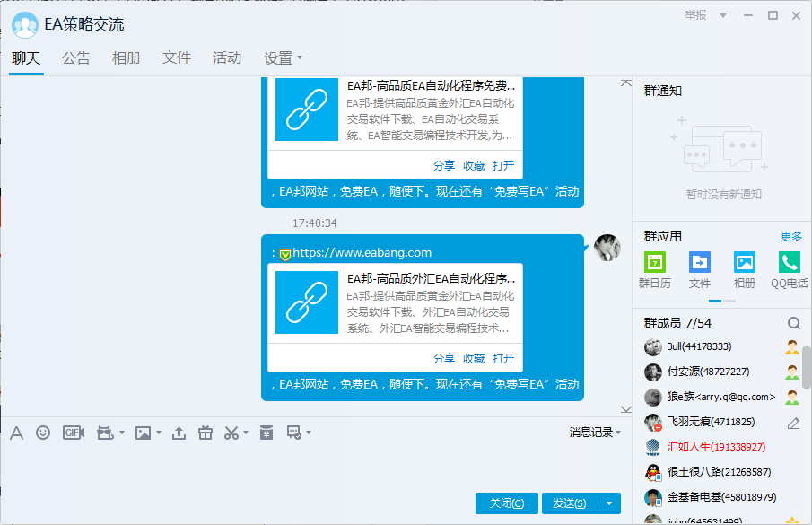Click the gray second-page dot under 群应用
812x525 pixels.
click(x=729, y=301)
